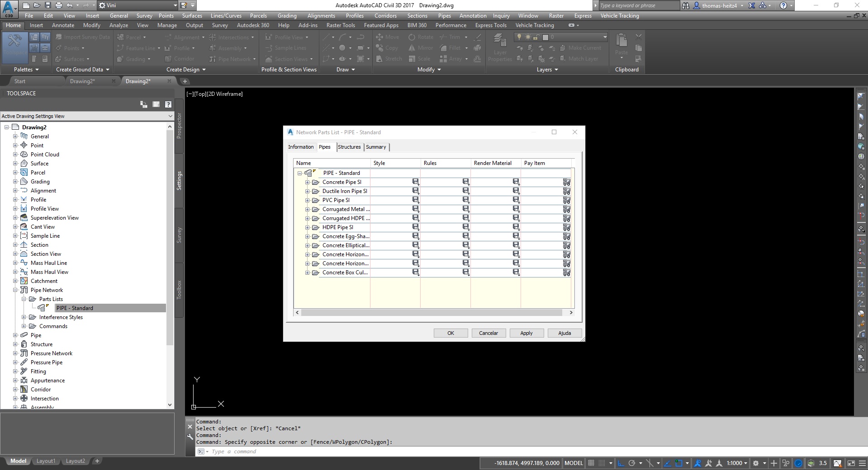Toggle annotation objects visibility in status bar
The height and width of the screenshot is (470, 868).
point(697,463)
